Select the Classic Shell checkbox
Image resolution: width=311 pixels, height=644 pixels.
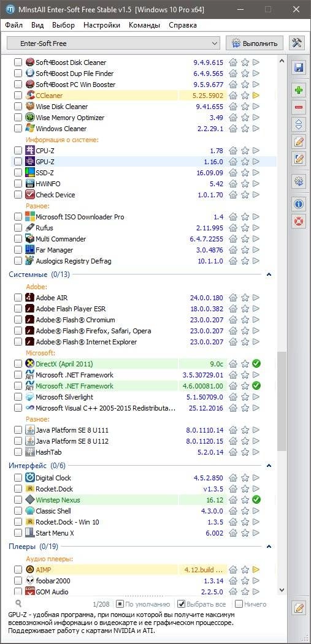(x=18, y=511)
